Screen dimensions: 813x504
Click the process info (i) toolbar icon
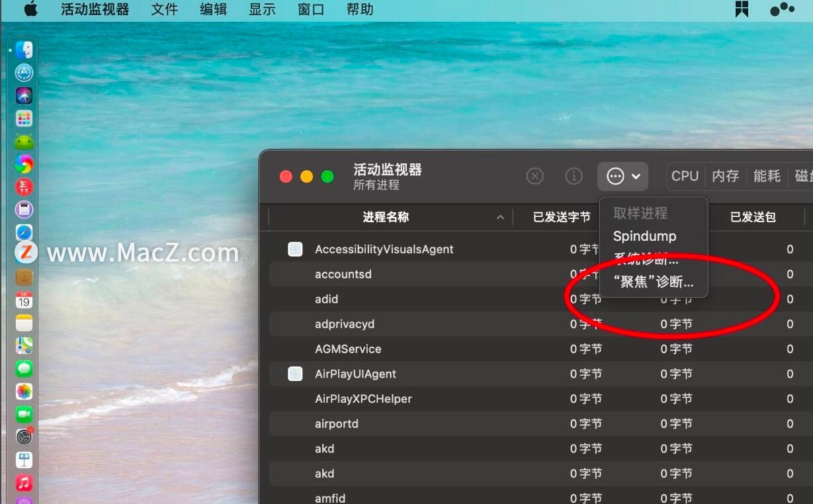[574, 176]
